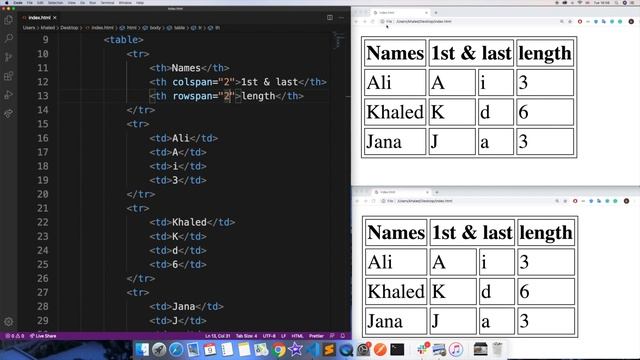Open the Apple menu
This screenshot has height=360, width=640.
pyautogui.click(x=7, y=2)
